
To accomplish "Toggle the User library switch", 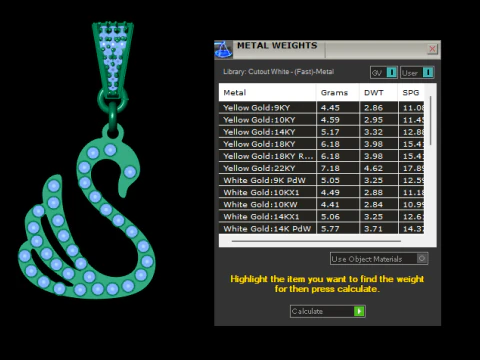I will point(417,72).
